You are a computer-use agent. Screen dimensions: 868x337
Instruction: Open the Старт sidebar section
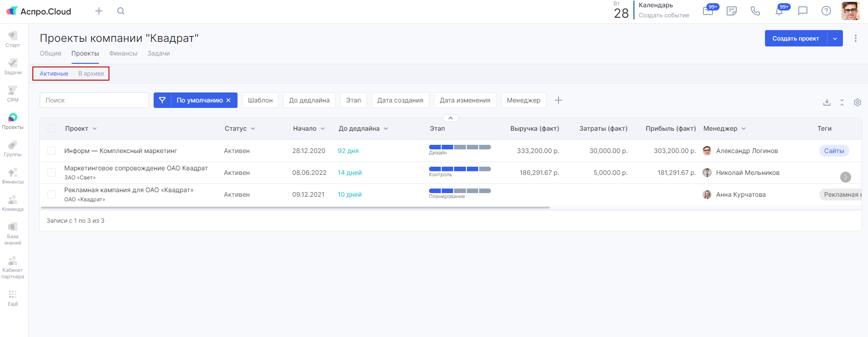[x=13, y=39]
